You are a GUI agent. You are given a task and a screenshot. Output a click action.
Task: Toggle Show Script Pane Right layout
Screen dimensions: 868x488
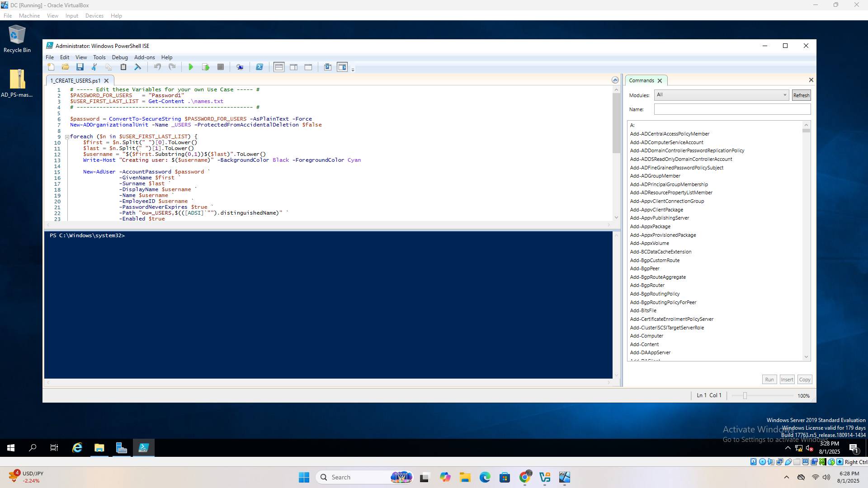click(x=293, y=67)
